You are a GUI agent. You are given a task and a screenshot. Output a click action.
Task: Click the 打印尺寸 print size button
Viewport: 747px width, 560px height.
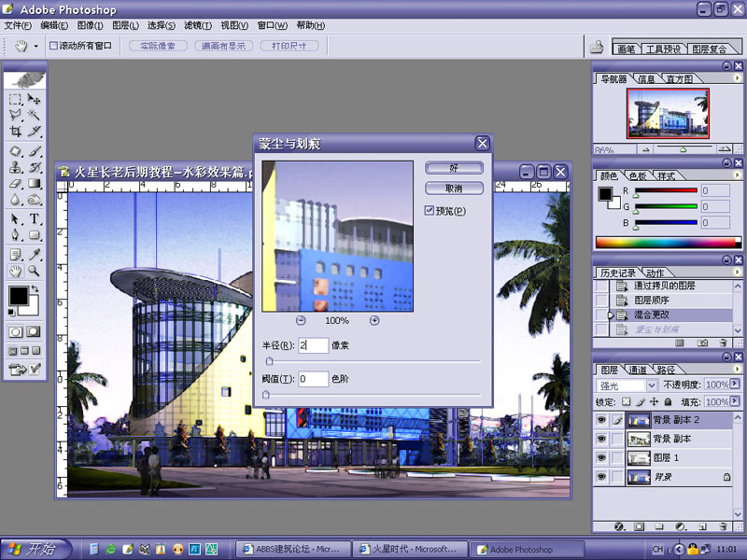click(x=289, y=46)
